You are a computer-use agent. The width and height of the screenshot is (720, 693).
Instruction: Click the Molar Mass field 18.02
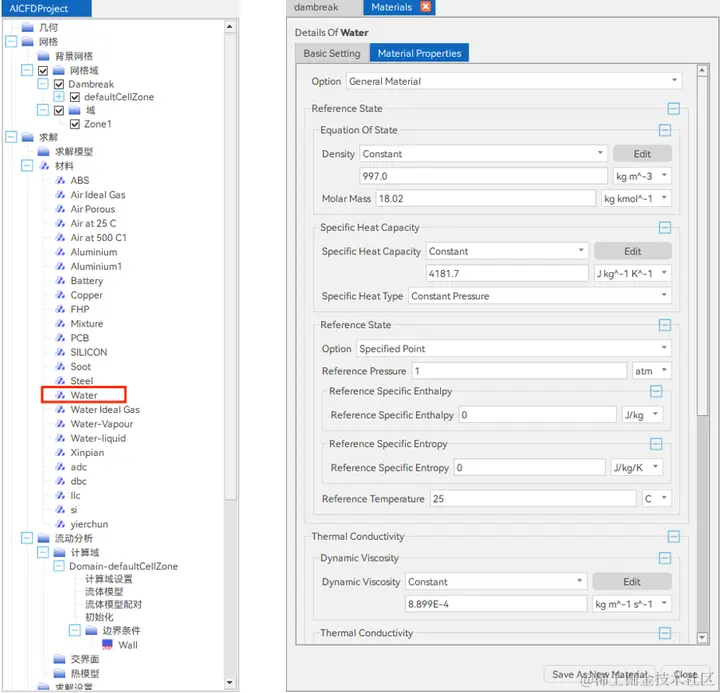pyautogui.click(x=485, y=198)
